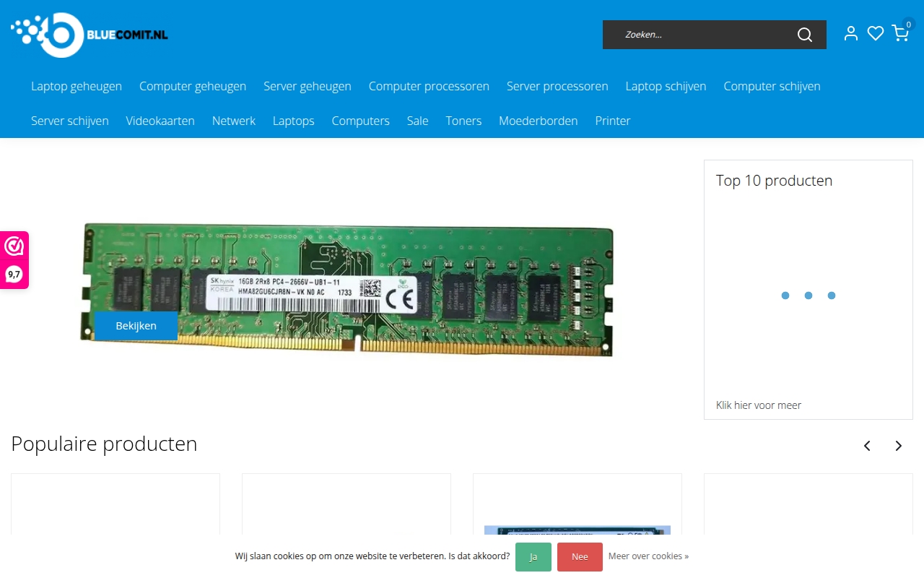This screenshot has width=924, height=578.
Task: Open Moederborden menu item
Action: (x=539, y=121)
